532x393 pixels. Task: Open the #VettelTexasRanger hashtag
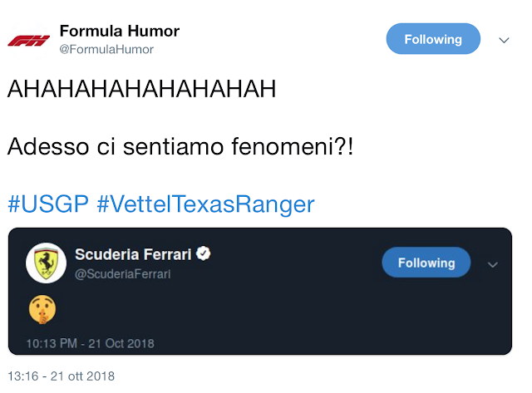pos(205,204)
